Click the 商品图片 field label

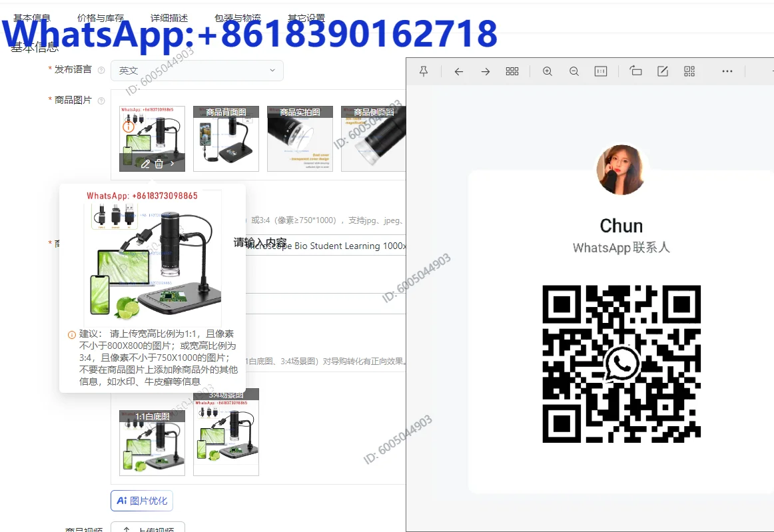tap(73, 100)
